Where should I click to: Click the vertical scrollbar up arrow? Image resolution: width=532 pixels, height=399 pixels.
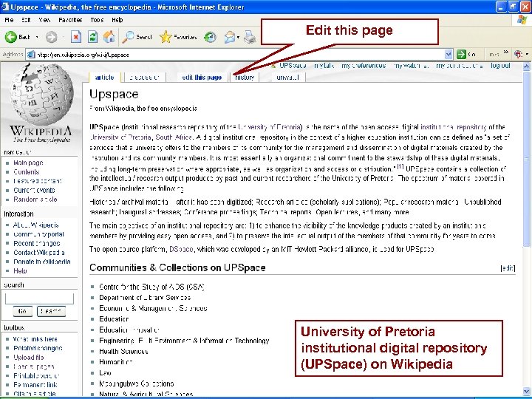coord(526,66)
